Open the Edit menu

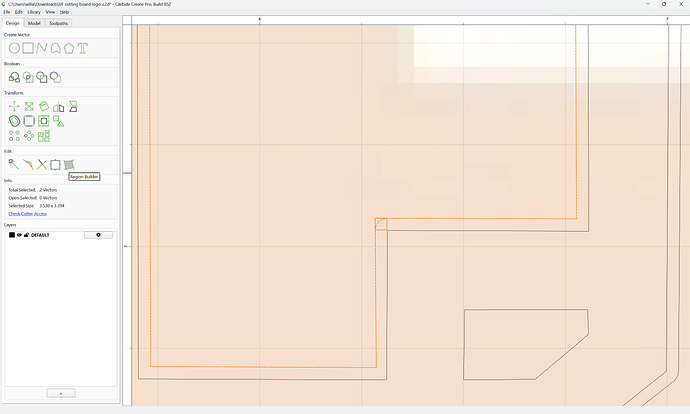coord(18,12)
